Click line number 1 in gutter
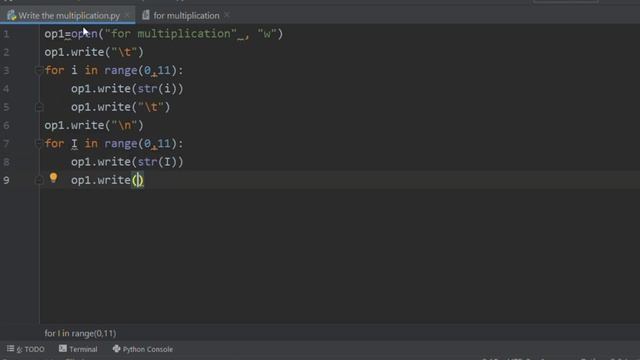This screenshot has width=640, height=360. tap(7, 34)
